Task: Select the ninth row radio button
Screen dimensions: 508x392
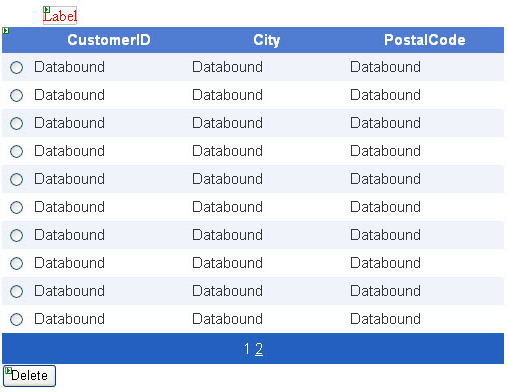Action: 16,291
